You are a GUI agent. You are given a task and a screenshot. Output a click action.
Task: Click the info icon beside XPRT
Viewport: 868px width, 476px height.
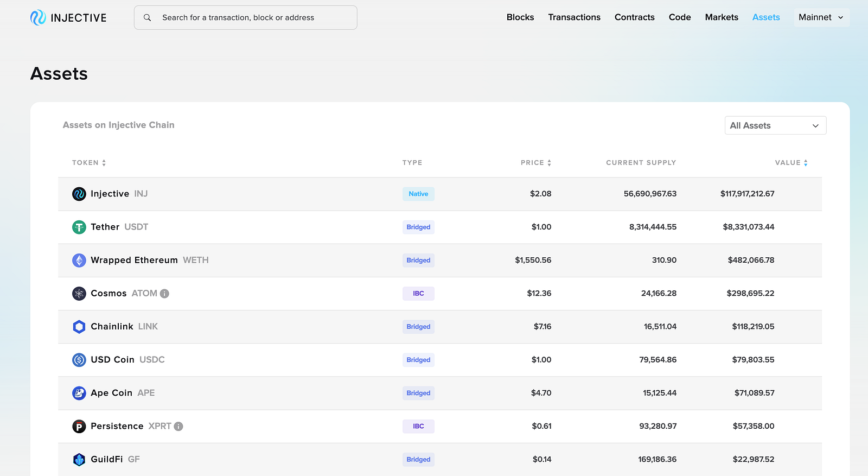point(178,427)
